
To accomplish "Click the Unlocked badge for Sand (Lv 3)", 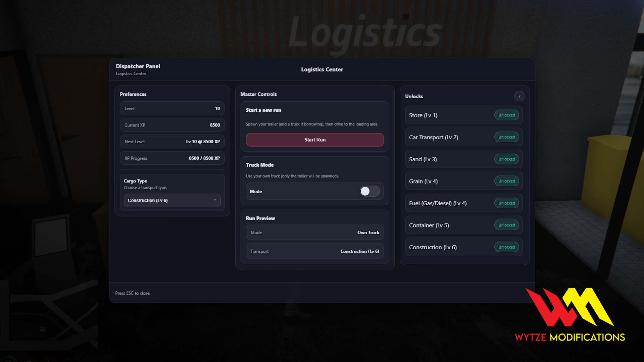I will click(506, 159).
